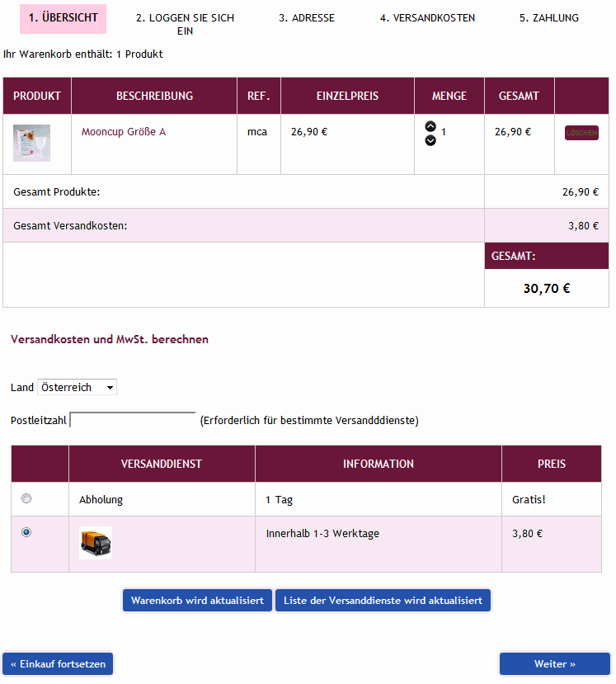Viewport: 616px width, 684px height.
Task: Open the Mooncup product thumbnail image
Action: click(31, 143)
